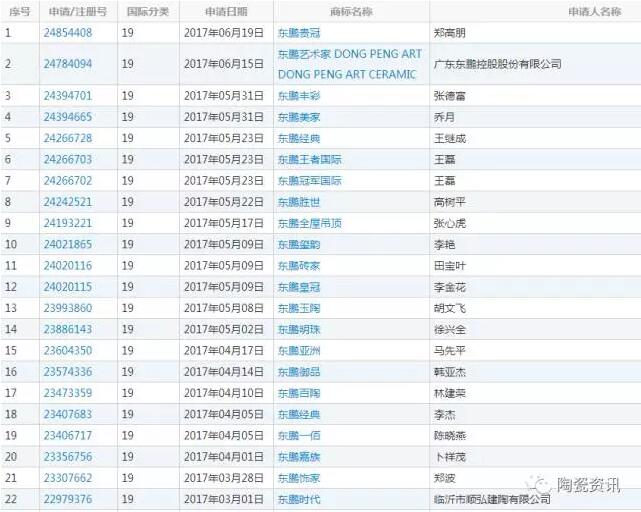The width and height of the screenshot is (641, 512).
Task: Open registration number 24266703
Action: point(68,159)
